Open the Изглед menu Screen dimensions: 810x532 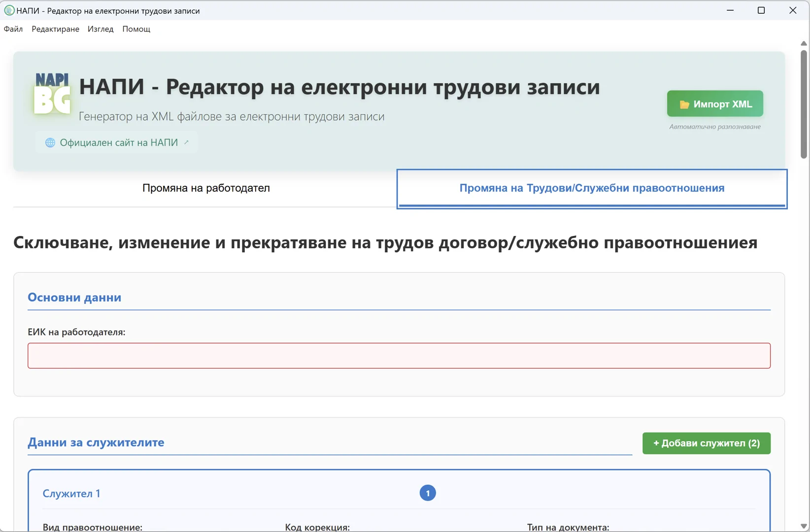click(101, 29)
